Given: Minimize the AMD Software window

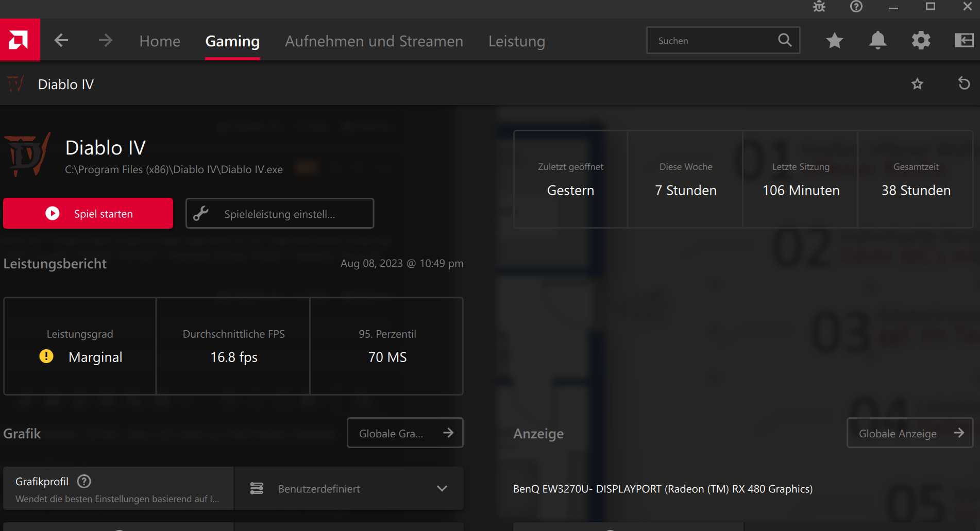Looking at the screenshot, I should coord(893,7).
